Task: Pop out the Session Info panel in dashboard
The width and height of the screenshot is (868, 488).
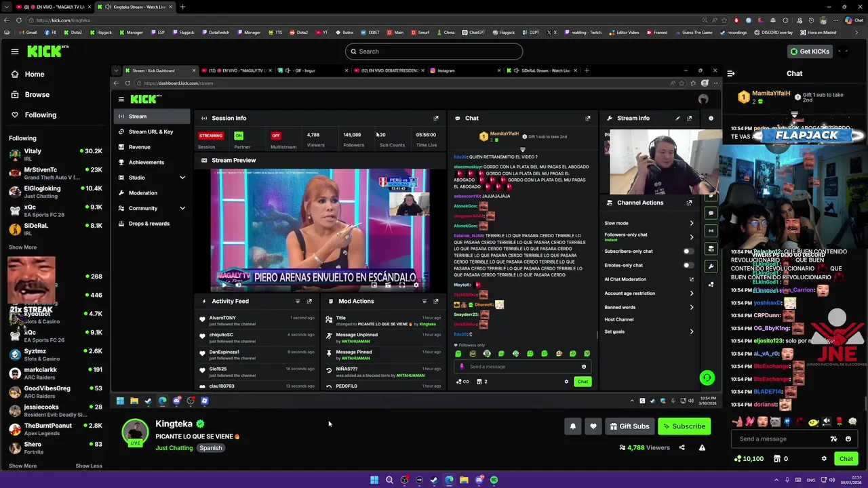Action: coord(436,118)
